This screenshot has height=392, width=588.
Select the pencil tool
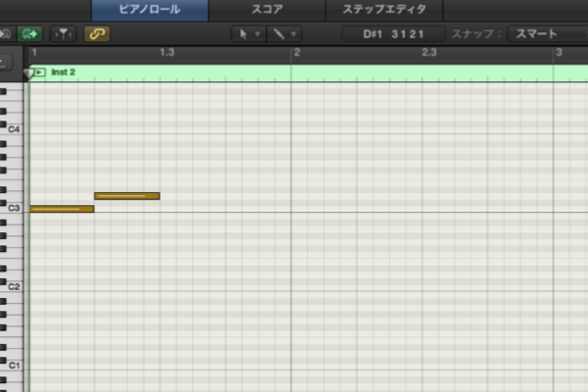(278, 34)
